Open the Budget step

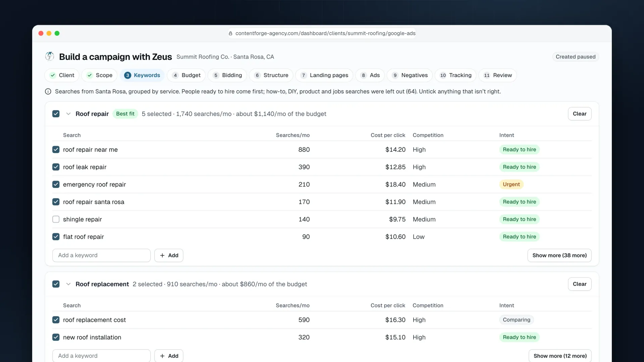click(x=186, y=75)
